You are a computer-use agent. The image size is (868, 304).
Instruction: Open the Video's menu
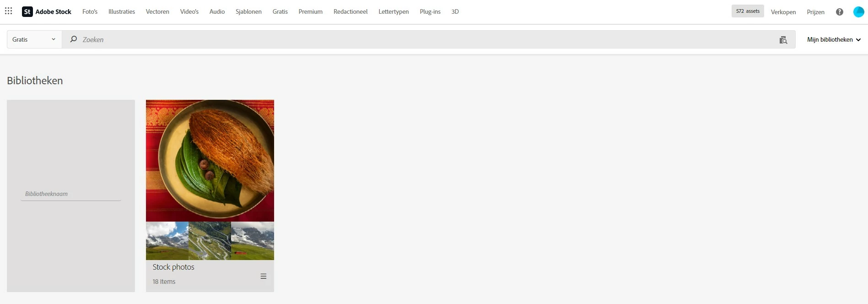pyautogui.click(x=189, y=12)
